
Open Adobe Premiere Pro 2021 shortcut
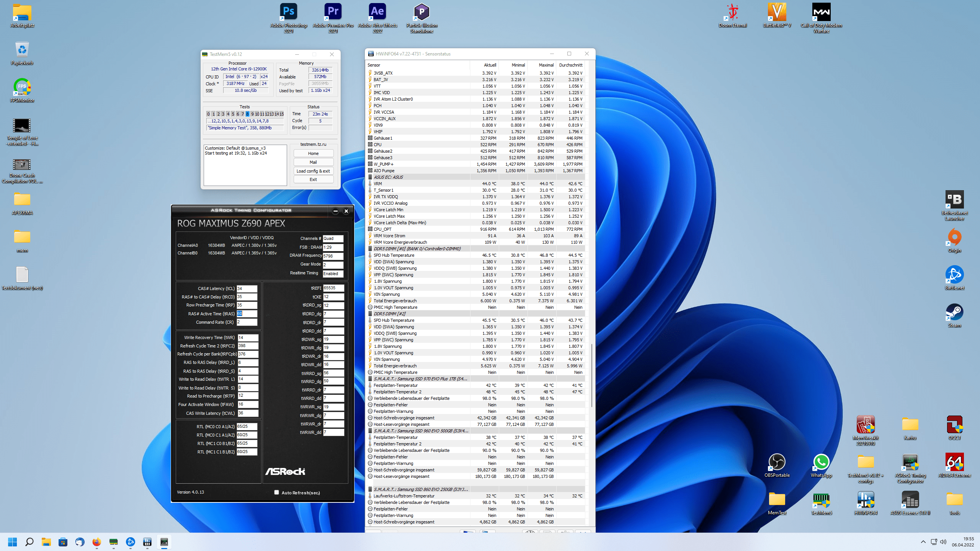point(333,18)
